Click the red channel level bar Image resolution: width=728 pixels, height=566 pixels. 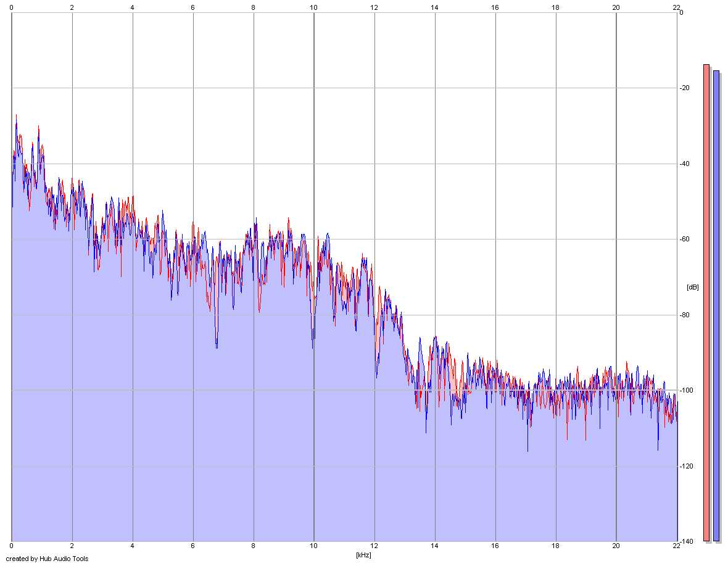pyautogui.click(x=706, y=302)
